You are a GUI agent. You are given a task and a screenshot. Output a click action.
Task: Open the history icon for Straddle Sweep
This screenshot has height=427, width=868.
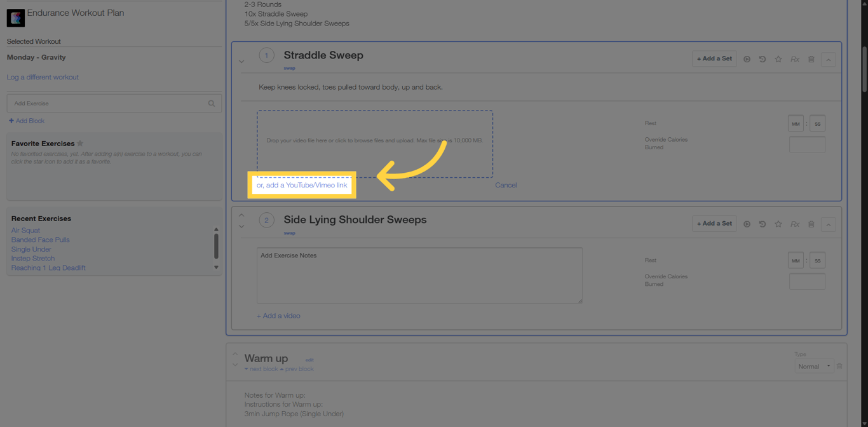coord(763,59)
